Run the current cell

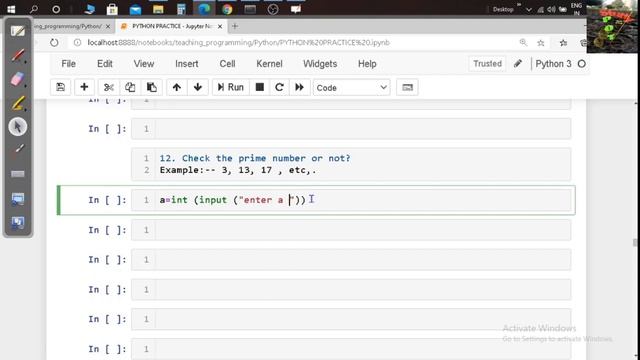(x=231, y=87)
